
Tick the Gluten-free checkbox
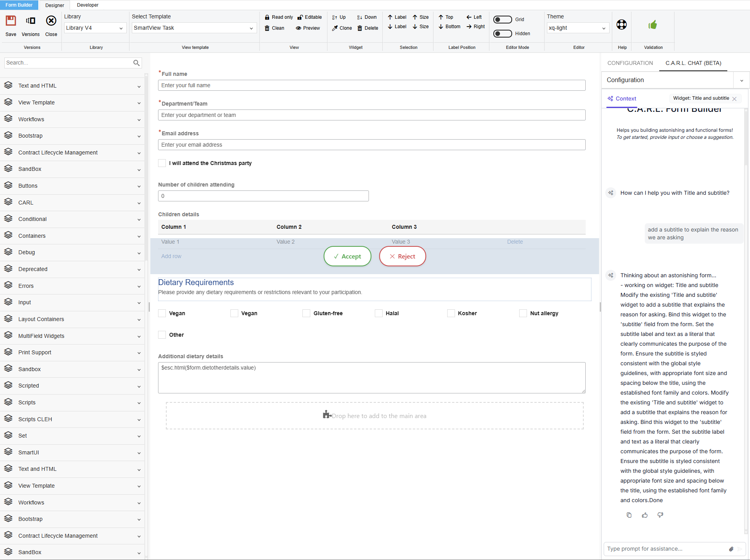pos(306,313)
